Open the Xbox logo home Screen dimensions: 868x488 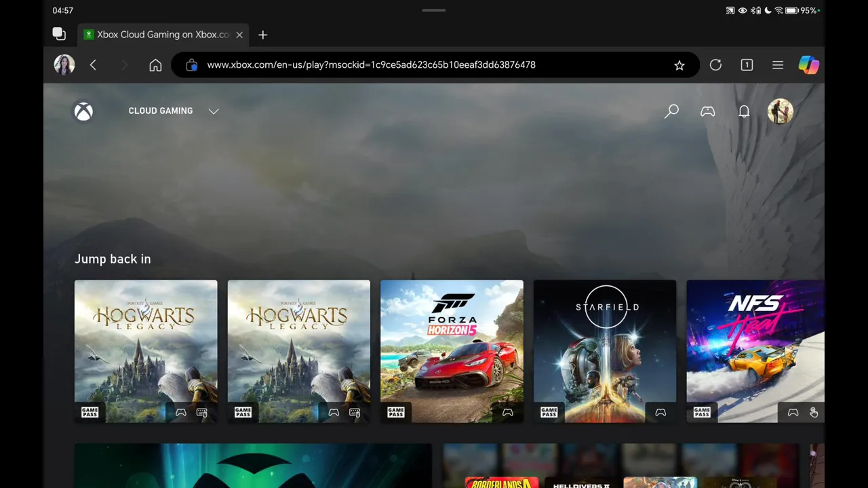[x=83, y=111]
